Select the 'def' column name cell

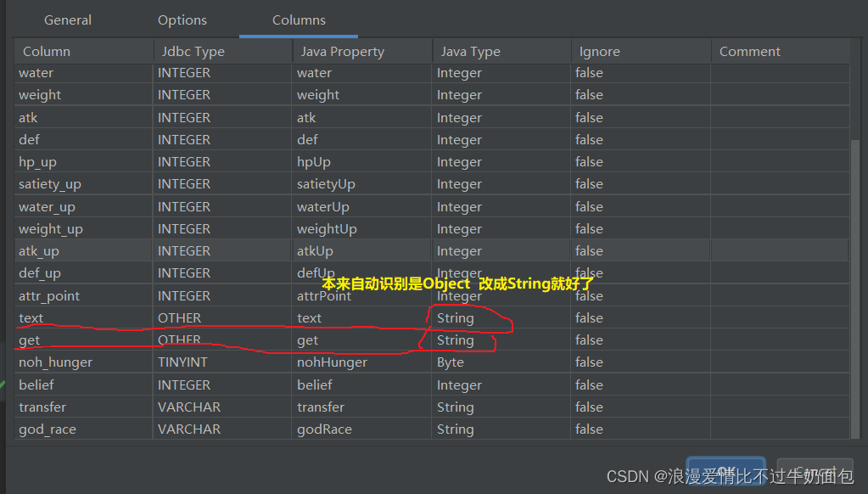[84, 139]
